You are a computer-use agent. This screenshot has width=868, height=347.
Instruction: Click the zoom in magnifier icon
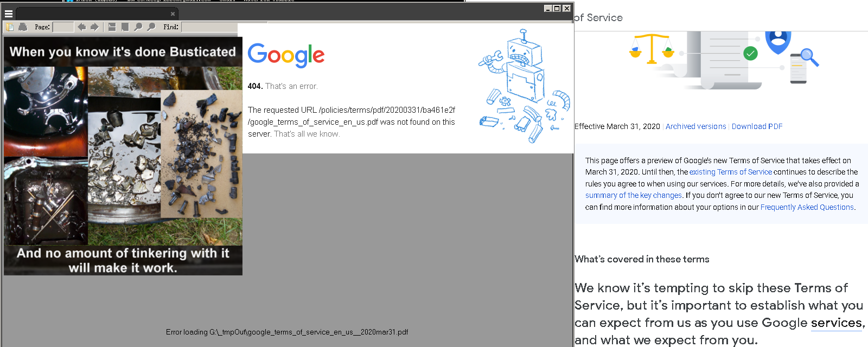tap(151, 27)
